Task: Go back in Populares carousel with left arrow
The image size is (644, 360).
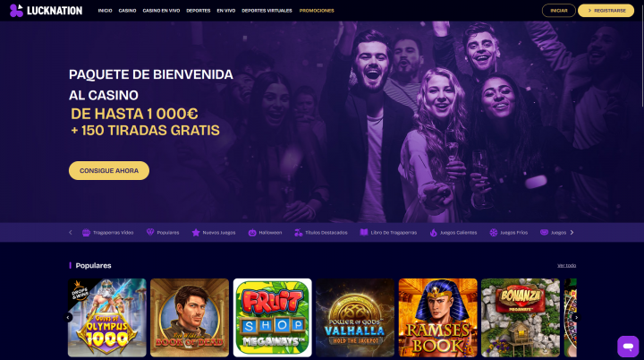Action: pyautogui.click(x=68, y=317)
